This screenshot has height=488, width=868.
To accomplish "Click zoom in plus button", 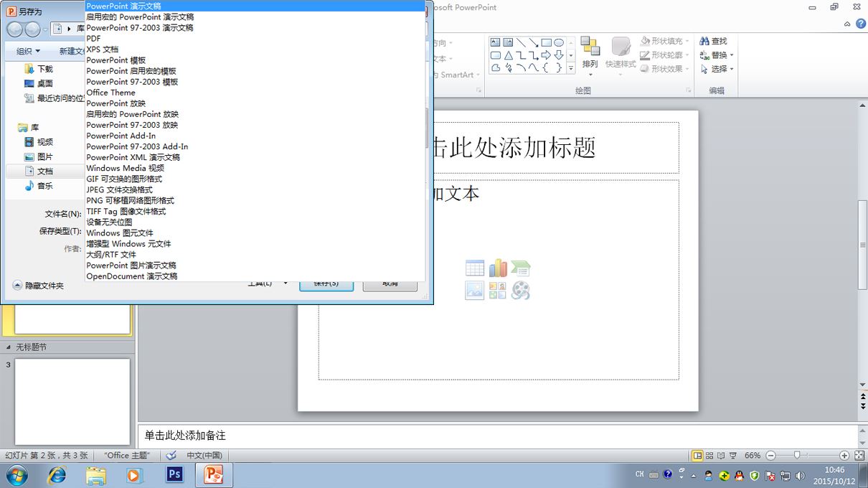I will pyautogui.click(x=844, y=455).
